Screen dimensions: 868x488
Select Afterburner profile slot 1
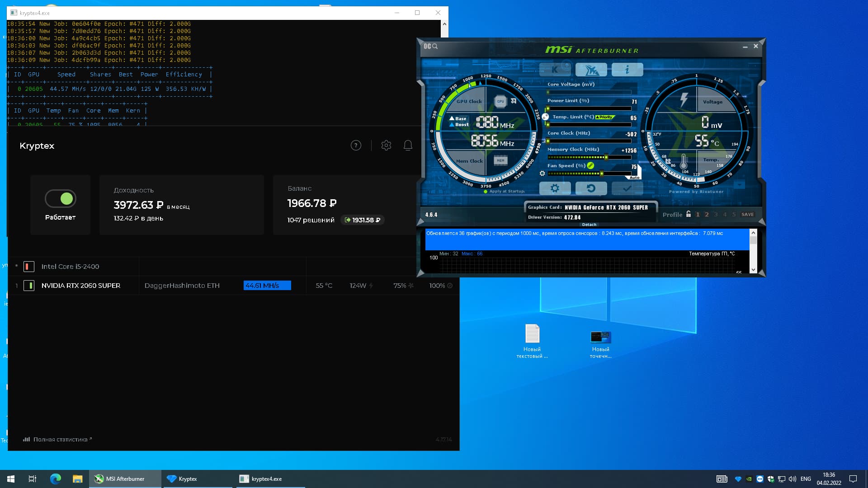(698, 215)
